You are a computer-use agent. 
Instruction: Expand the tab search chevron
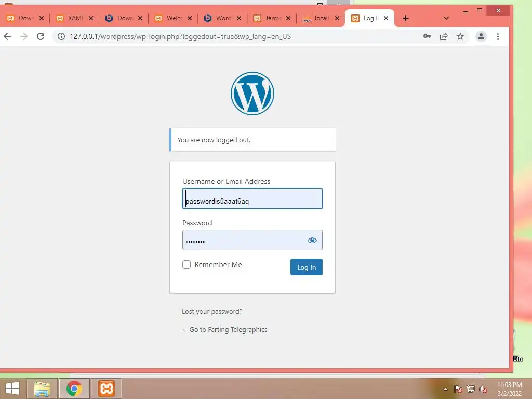446,18
